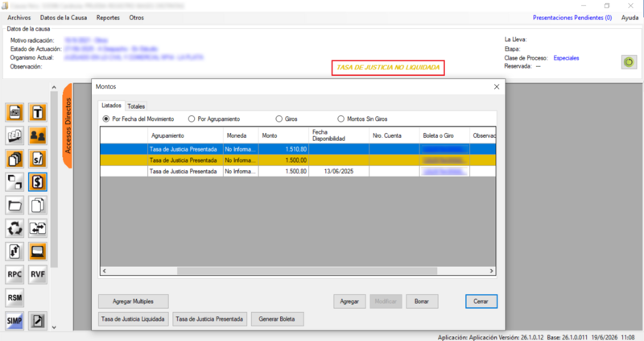Viewport: 644px width, 341px height.
Task: Click the table scrollbar right arrow
Action: click(491, 271)
